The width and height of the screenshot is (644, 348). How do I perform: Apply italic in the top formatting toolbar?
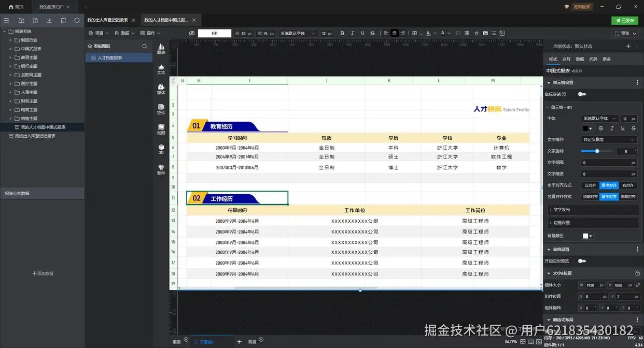pyautogui.click(x=352, y=33)
